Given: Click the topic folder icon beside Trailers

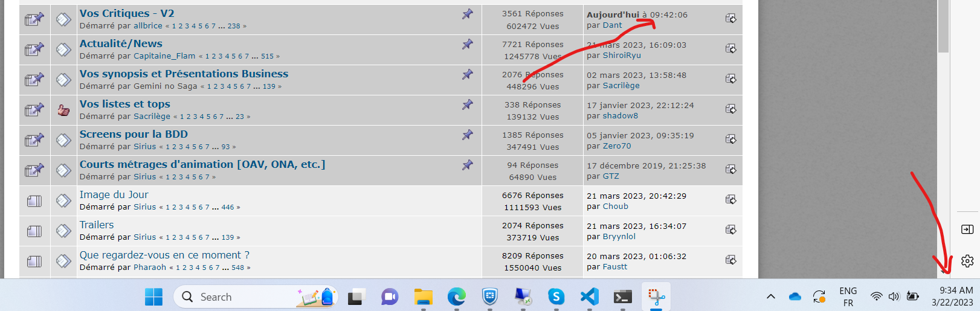Looking at the screenshot, I should coord(34,231).
